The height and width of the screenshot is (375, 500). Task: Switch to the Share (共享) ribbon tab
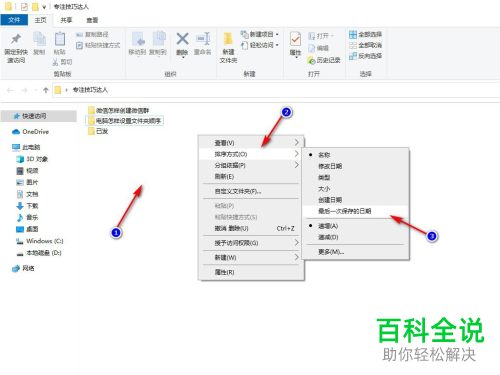coord(66,20)
